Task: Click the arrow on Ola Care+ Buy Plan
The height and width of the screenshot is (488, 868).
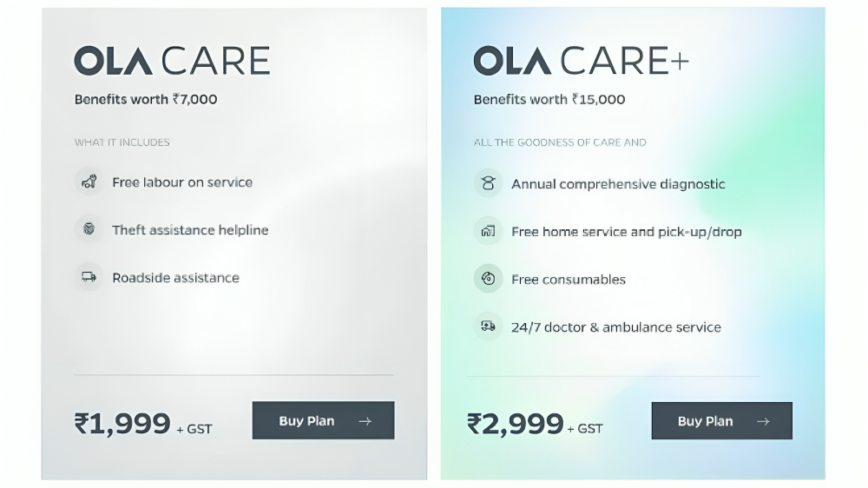Action: [x=763, y=421]
